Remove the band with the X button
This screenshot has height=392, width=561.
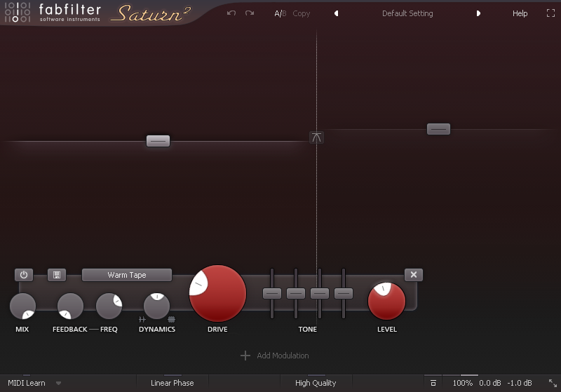[414, 275]
